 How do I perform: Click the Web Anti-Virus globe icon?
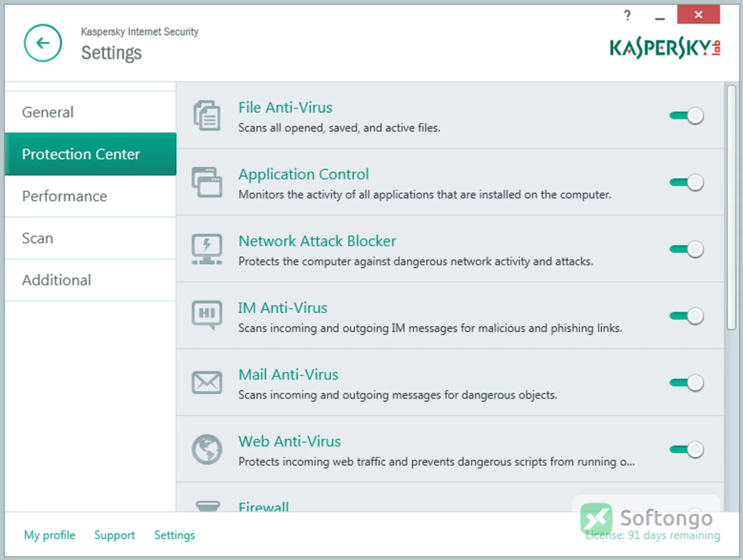[207, 449]
